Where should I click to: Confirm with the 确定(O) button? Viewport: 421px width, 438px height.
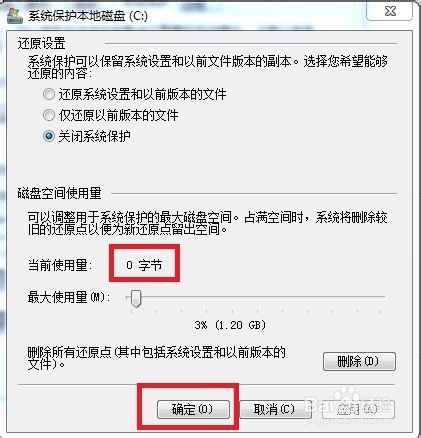[x=193, y=409]
